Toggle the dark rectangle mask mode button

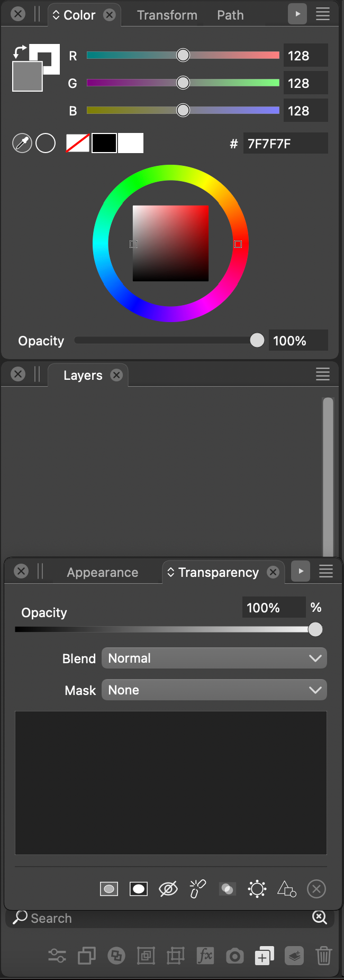pyautogui.click(x=109, y=889)
